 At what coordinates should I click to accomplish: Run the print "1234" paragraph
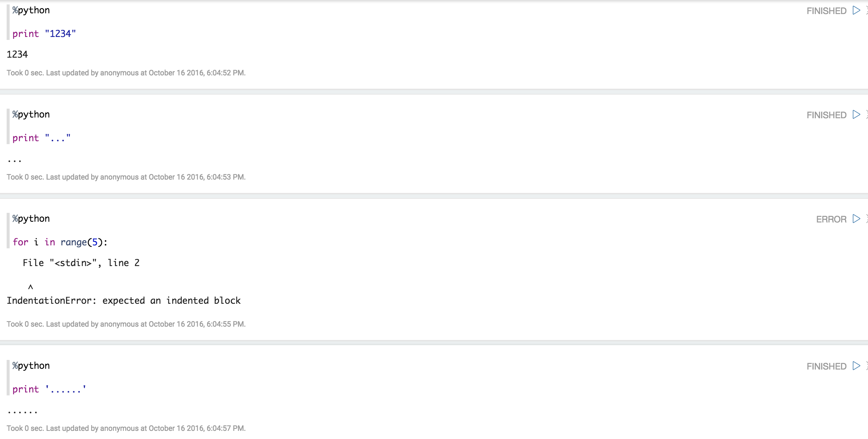[856, 10]
